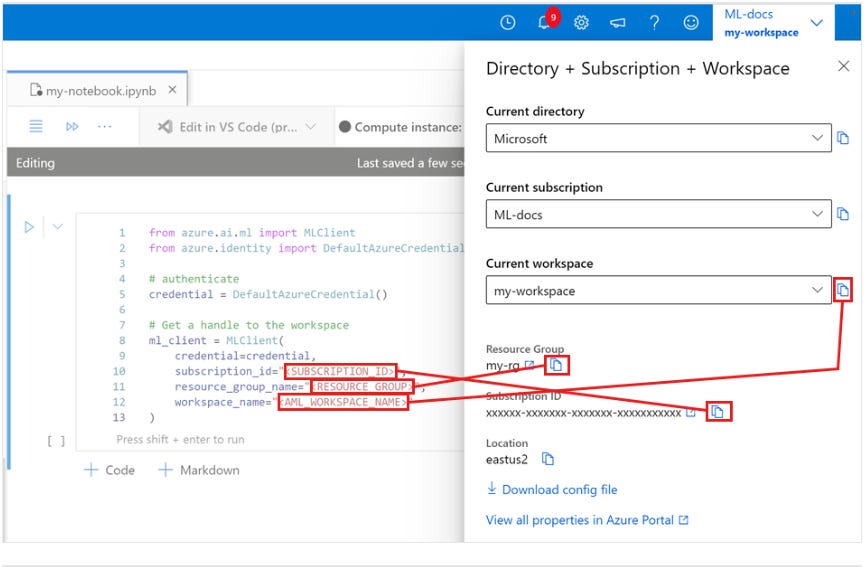Add a new Code cell

[x=110, y=470]
